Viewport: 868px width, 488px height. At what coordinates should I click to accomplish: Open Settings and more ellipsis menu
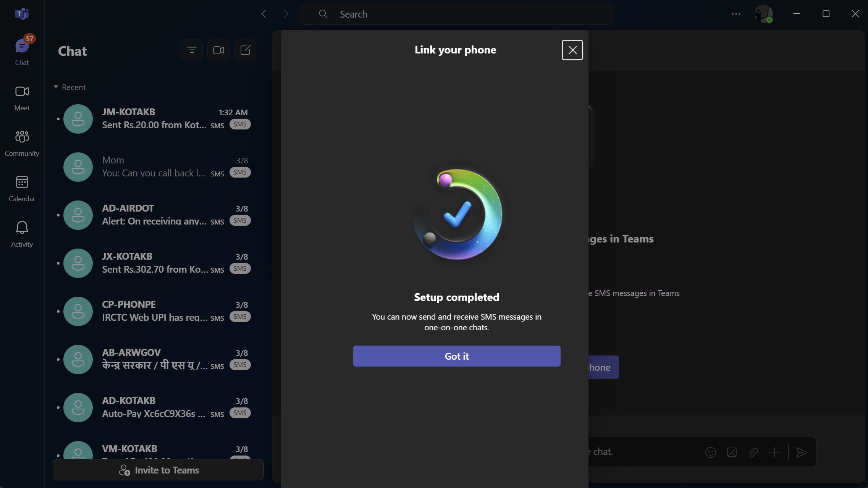736,14
